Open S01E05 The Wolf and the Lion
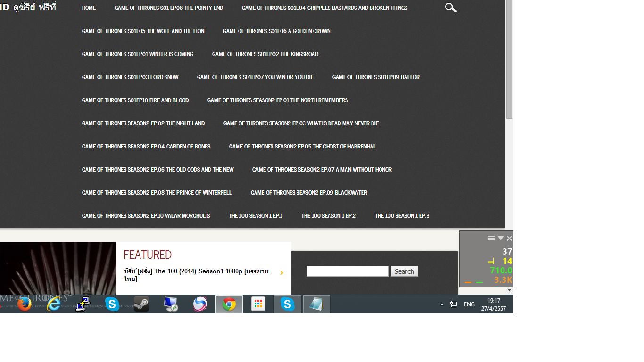 coord(143,31)
